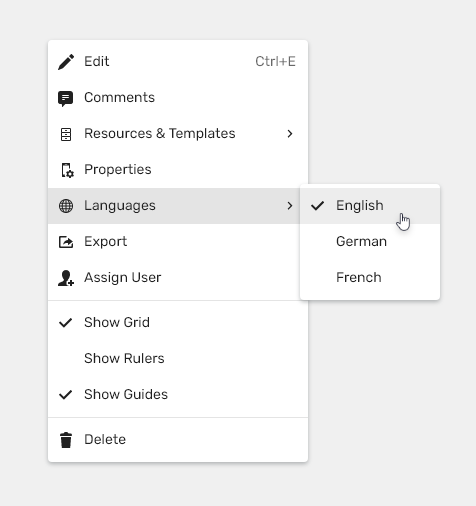Select German from the language submenu
Viewport: 476px width, 506px height.
click(370, 241)
